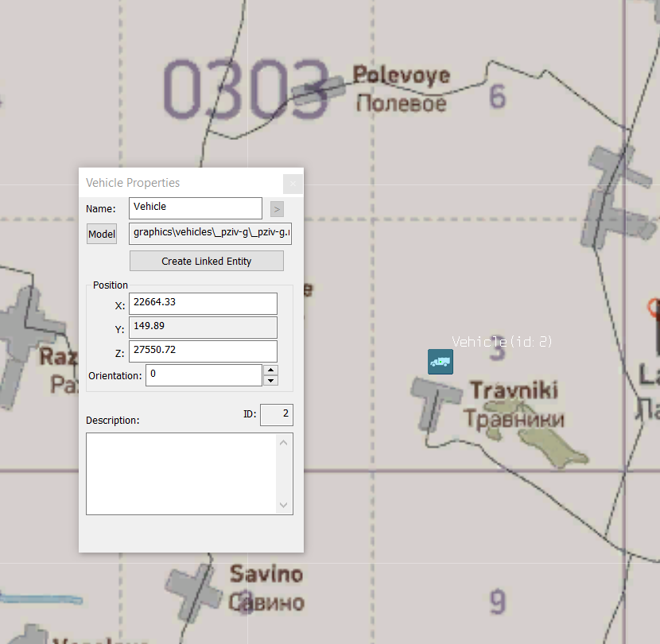Select the vehicle icon on the map

click(x=441, y=362)
